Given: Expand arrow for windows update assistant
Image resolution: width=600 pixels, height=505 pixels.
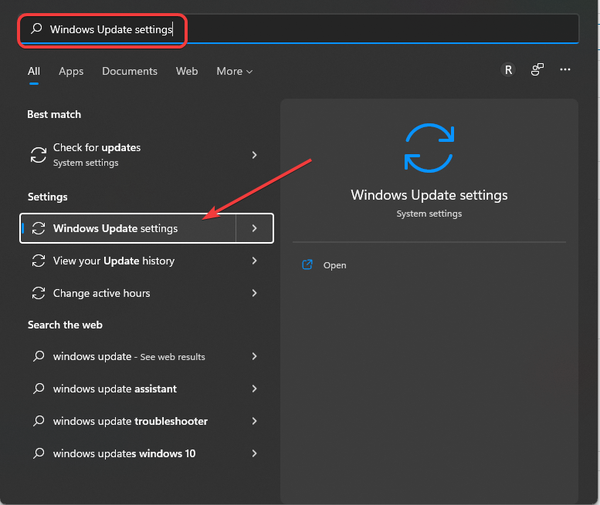Looking at the screenshot, I should [254, 389].
